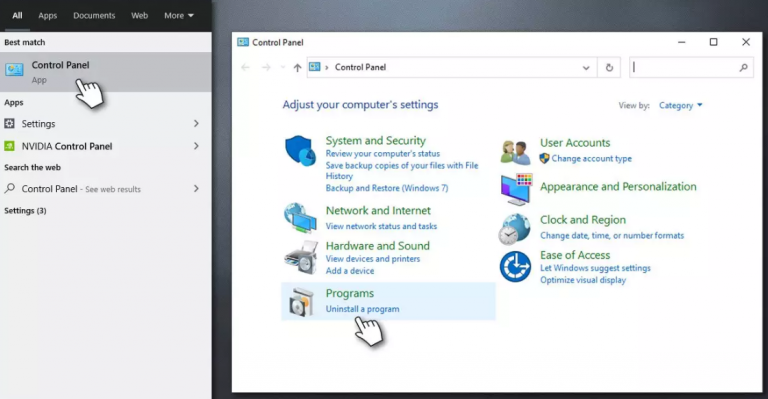Image resolution: width=768 pixels, height=399 pixels.
Task: Open the Ease of Access category
Action: click(x=575, y=255)
